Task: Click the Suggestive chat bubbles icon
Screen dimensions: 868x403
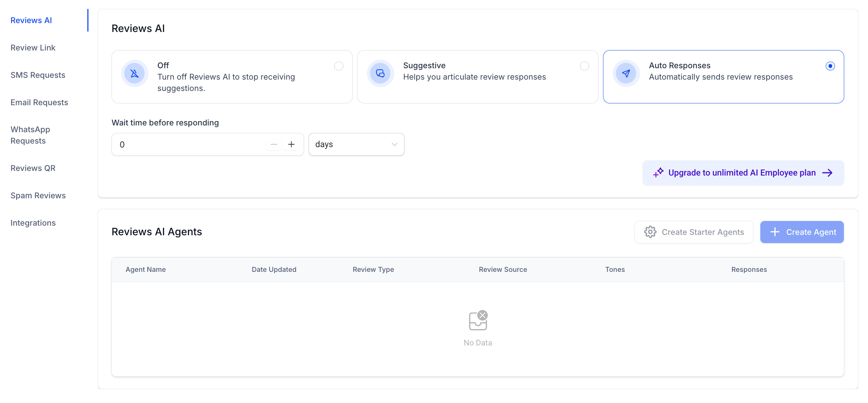Action: [x=380, y=74]
